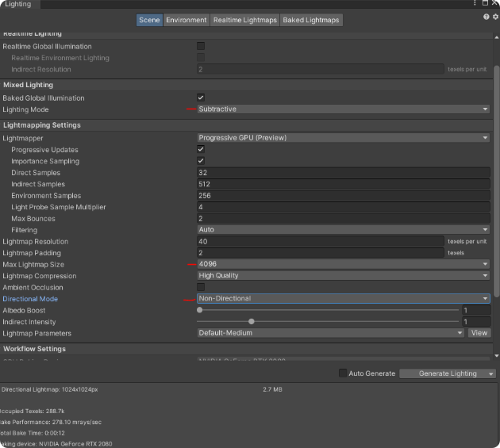Open the Lighting Mode dropdown
The width and height of the screenshot is (500, 448).
[343, 109]
